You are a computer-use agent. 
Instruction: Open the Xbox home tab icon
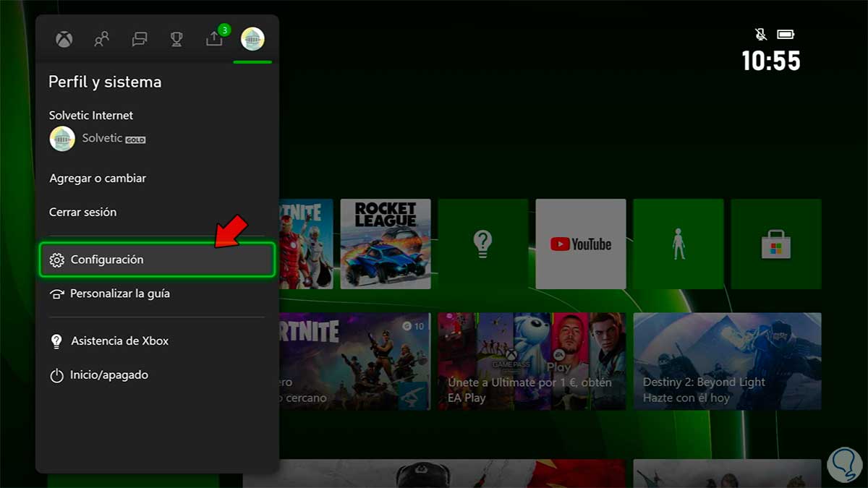pyautogui.click(x=64, y=39)
